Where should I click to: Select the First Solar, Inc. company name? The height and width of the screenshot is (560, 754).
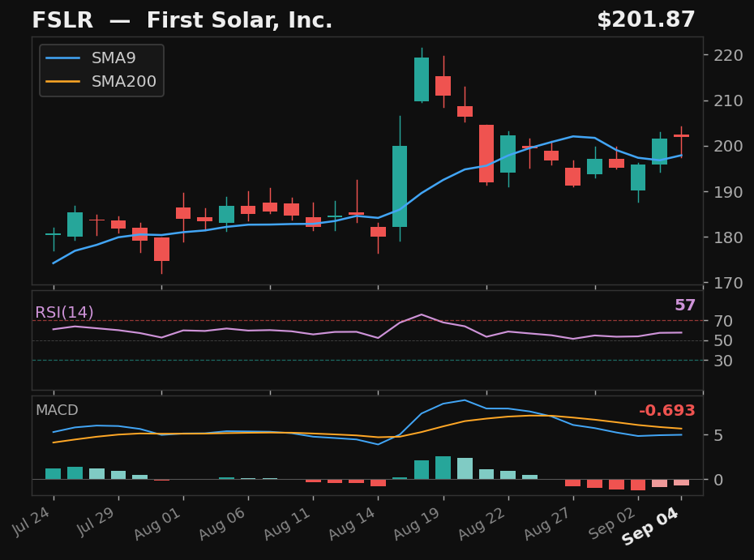pos(239,20)
